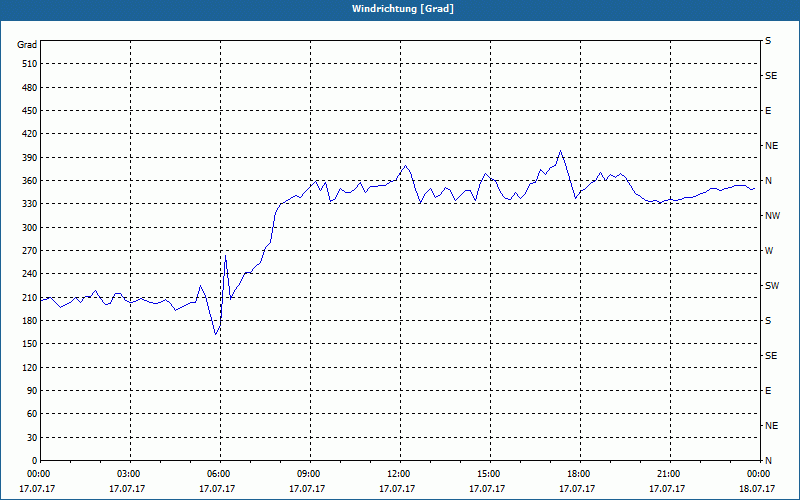Click the S compass label on the 180 gridline
800x500 pixels.
(x=768, y=321)
